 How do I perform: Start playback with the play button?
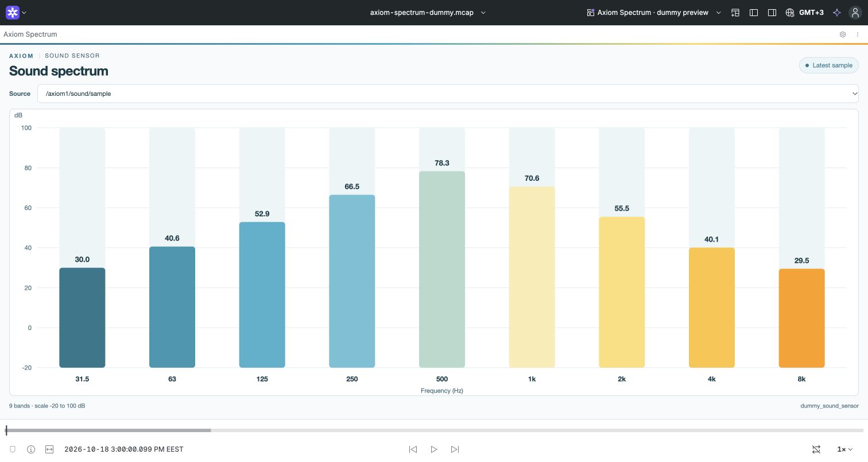434,449
